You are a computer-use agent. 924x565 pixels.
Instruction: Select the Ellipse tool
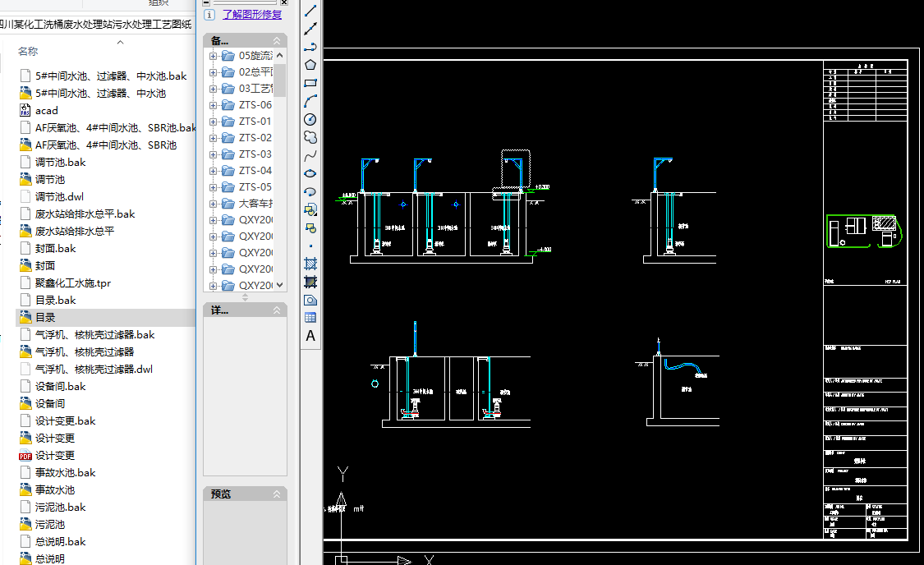click(310, 174)
